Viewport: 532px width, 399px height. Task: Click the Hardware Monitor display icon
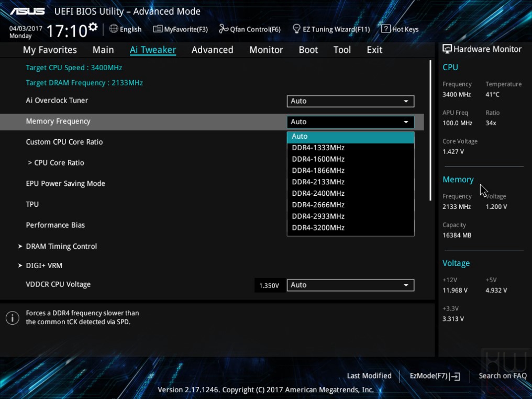(447, 49)
